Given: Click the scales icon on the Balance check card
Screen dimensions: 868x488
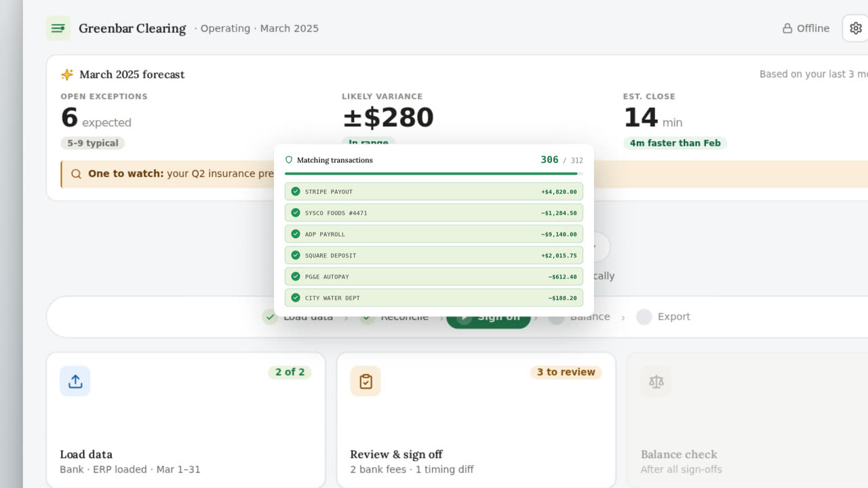Looking at the screenshot, I should coord(656,381).
